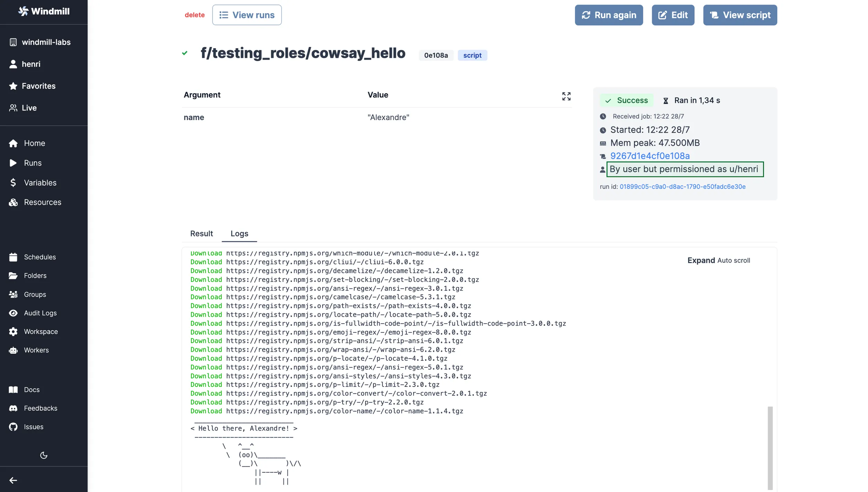Open Audit Logs eye icon
Screen dimensions: 868x492
[13, 313]
